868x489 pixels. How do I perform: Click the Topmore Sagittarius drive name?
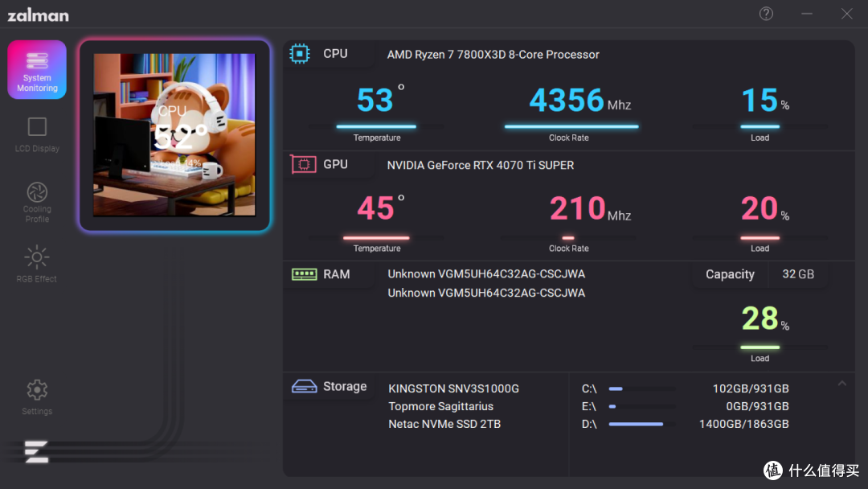pos(440,406)
